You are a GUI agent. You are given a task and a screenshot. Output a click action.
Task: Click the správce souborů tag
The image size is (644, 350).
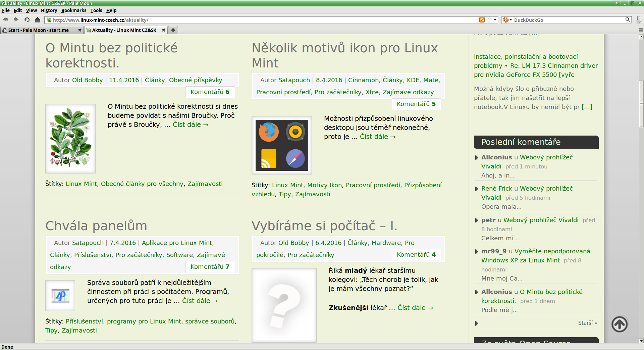(x=210, y=321)
